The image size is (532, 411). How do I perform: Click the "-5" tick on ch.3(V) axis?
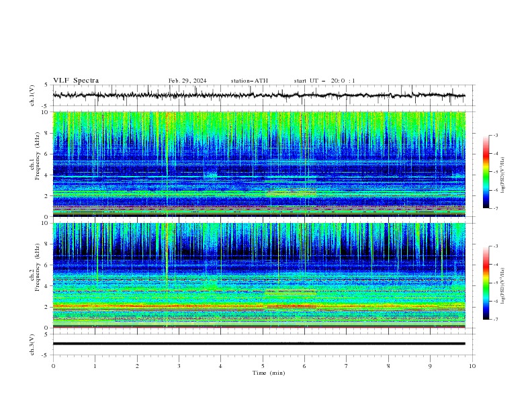pyautogui.click(x=45, y=355)
